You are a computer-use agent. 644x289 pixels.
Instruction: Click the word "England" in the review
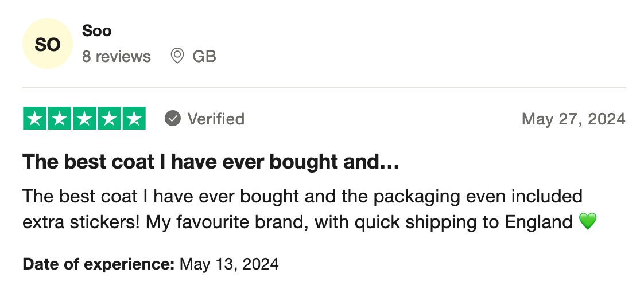(x=538, y=222)
